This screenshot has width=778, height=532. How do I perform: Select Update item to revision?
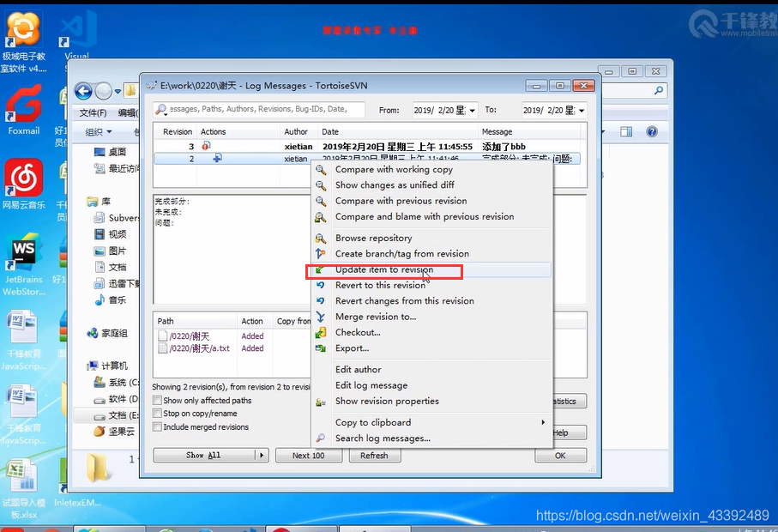coord(384,269)
